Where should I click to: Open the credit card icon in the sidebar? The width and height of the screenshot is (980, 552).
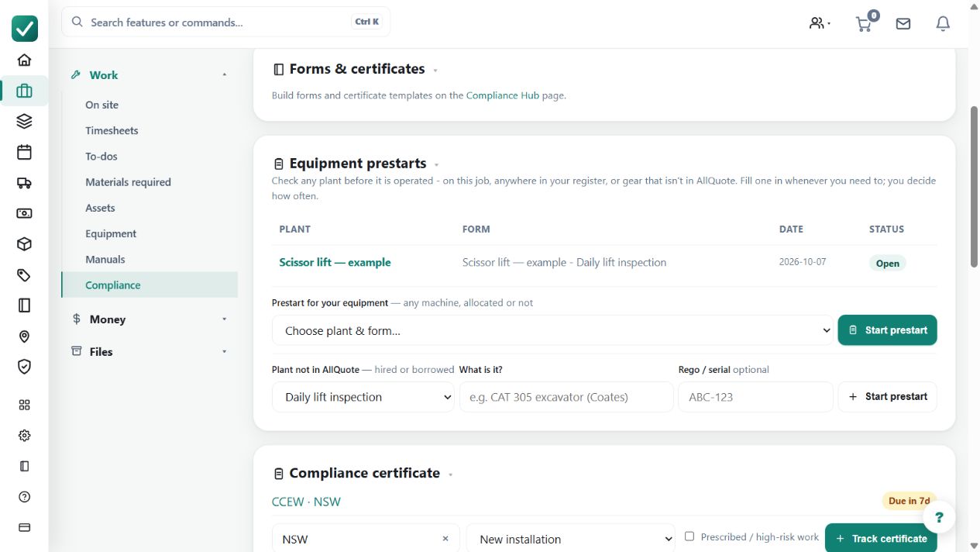click(24, 528)
